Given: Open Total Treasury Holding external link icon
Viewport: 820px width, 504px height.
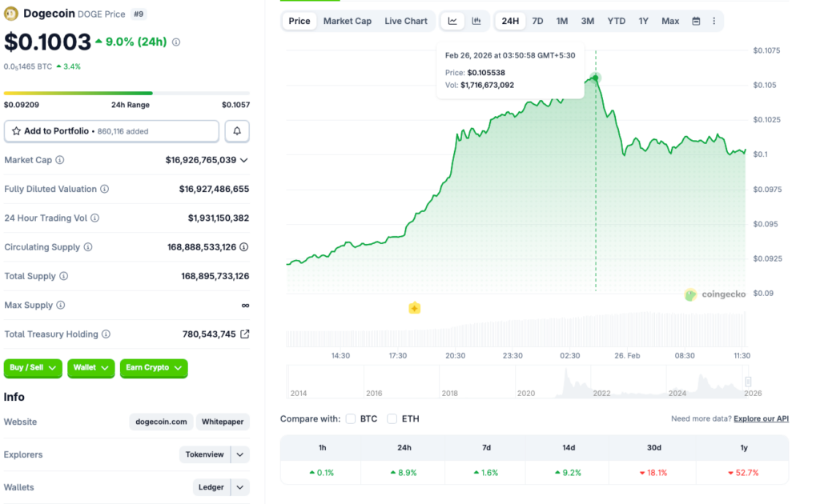Looking at the screenshot, I should [x=245, y=334].
